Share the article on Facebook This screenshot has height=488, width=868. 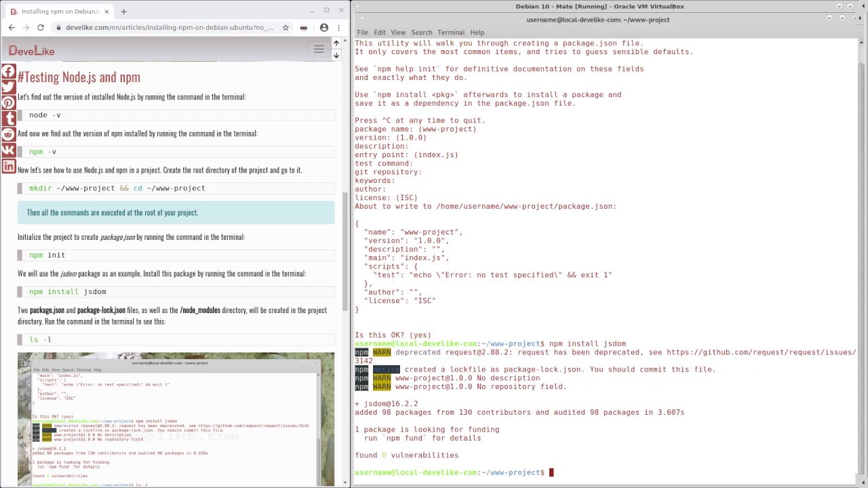click(8, 71)
